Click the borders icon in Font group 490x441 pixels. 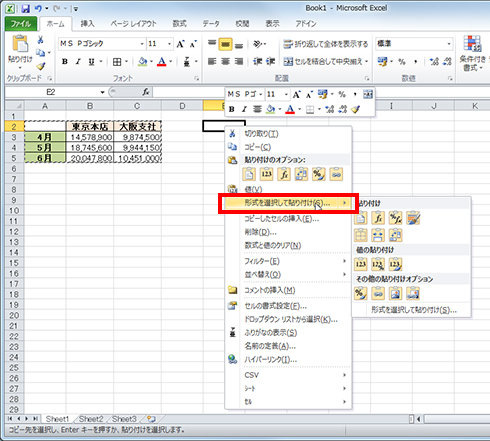[117, 62]
